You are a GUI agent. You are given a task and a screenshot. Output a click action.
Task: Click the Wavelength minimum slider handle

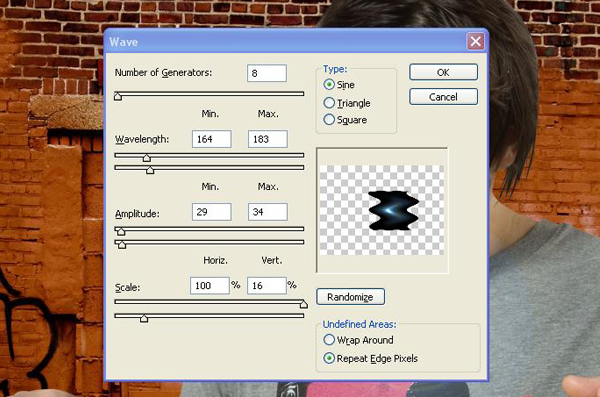tap(147, 157)
